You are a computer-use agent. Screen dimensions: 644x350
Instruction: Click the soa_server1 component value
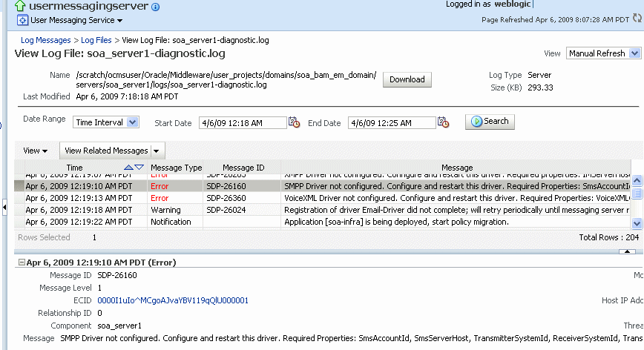point(119,326)
